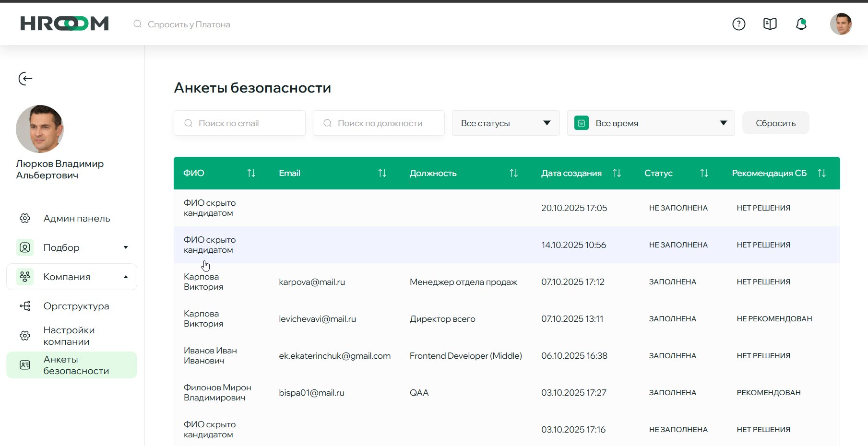Expand the Подбор section chevron
The width and height of the screenshot is (868, 446).
point(126,247)
